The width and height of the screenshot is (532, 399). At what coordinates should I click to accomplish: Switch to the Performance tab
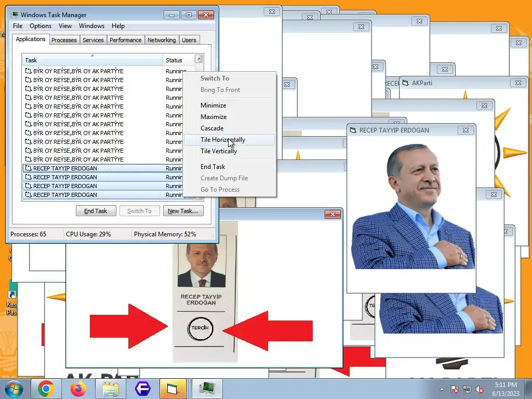click(x=126, y=40)
